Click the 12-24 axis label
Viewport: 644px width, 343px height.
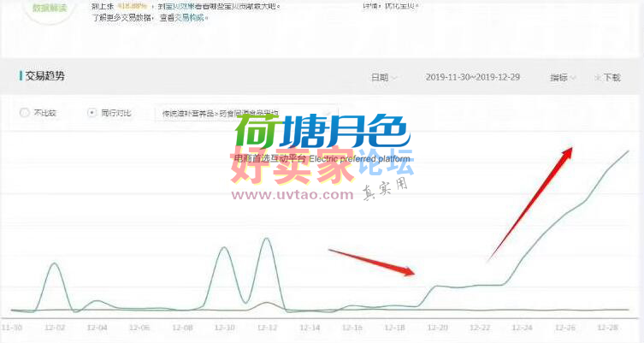[x=523, y=328]
